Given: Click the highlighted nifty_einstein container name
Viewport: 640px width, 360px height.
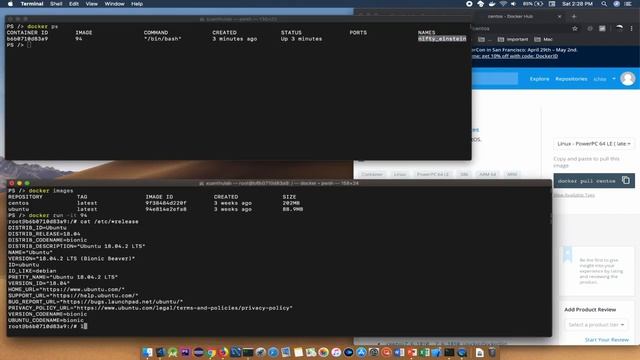Looking at the screenshot, I should pyautogui.click(x=442, y=39).
